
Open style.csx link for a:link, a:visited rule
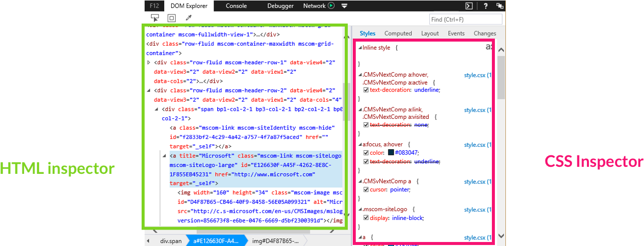pos(478,110)
